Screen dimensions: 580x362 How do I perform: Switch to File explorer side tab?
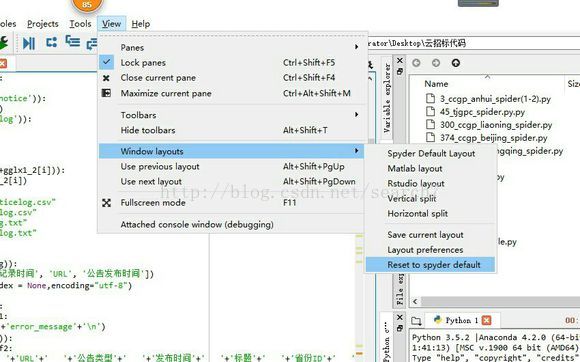(399, 290)
